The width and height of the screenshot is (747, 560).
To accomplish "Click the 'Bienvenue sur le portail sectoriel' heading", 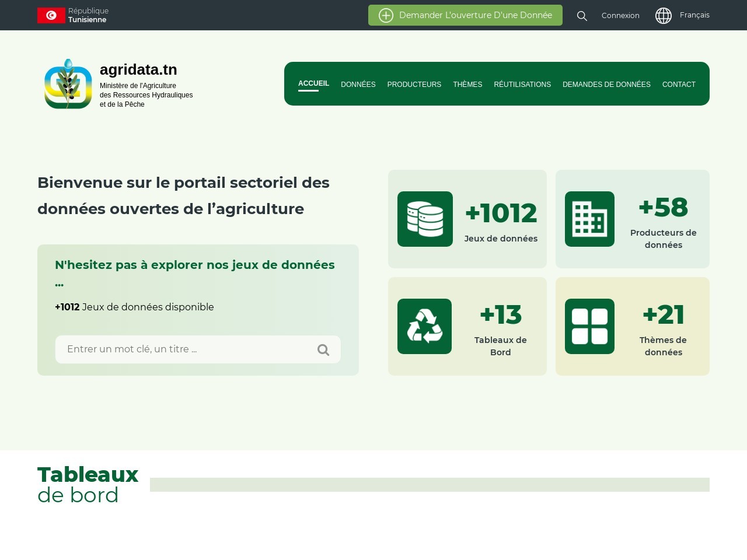I will [183, 195].
